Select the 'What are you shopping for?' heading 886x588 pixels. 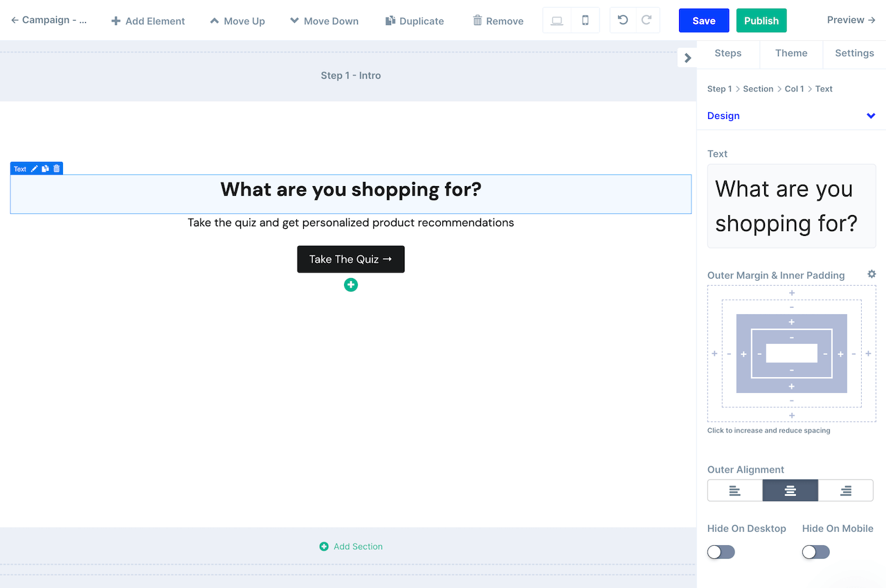pos(351,190)
